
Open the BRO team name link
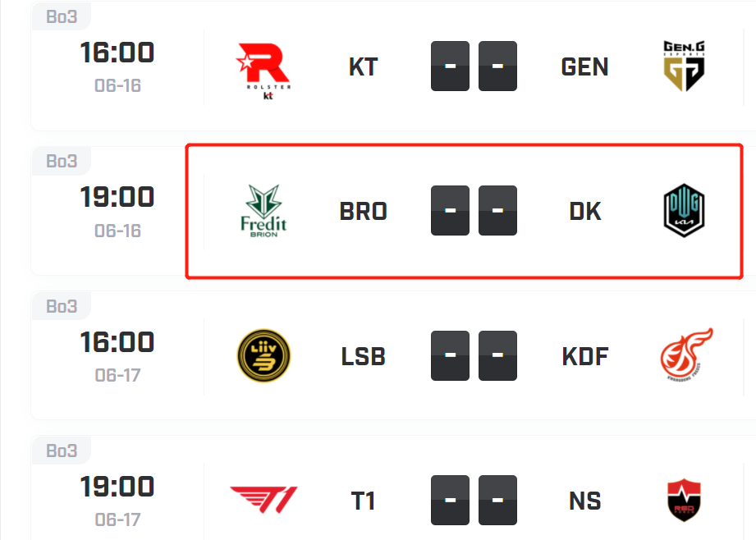[363, 211]
